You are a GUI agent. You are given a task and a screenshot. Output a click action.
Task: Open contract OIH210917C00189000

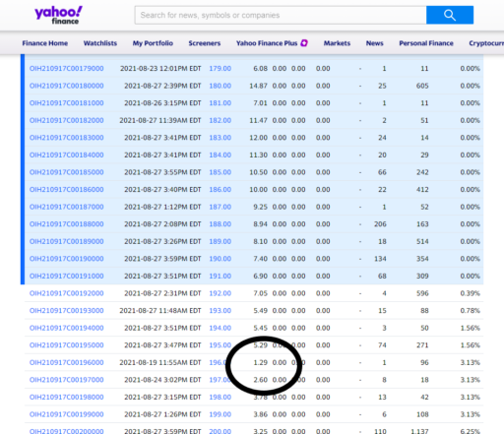tap(67, 241)
